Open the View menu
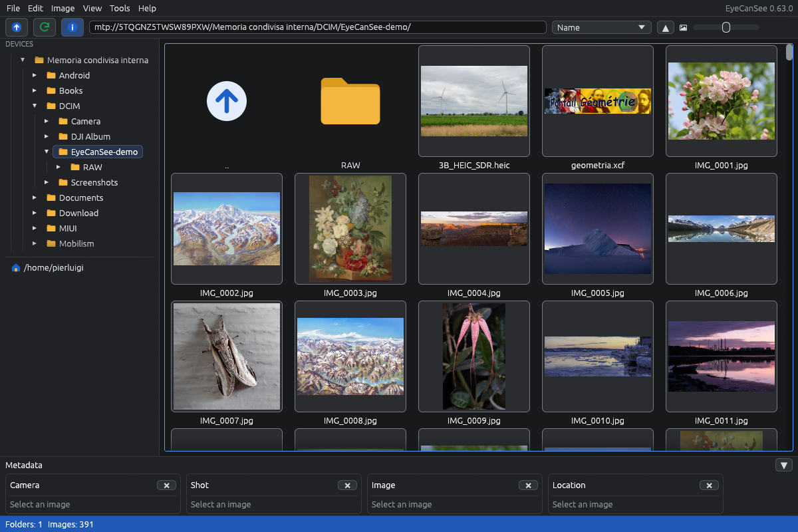798x532 pixels. click(92, 8)
